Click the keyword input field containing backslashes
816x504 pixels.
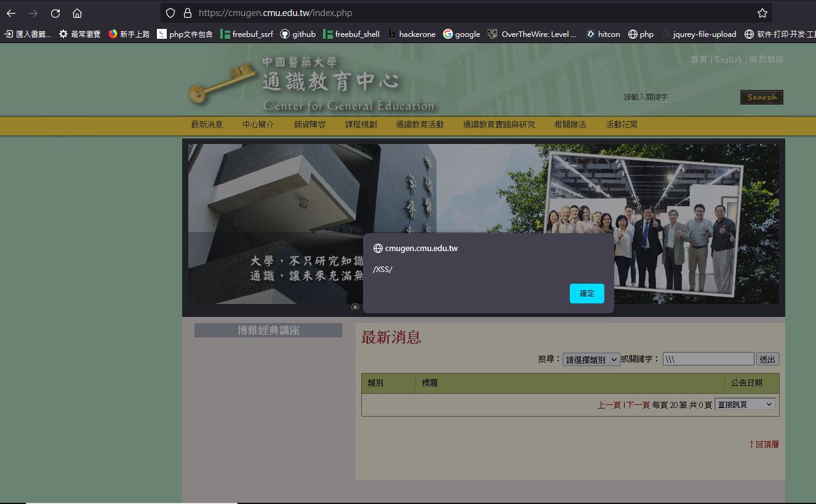pos(708,359)
